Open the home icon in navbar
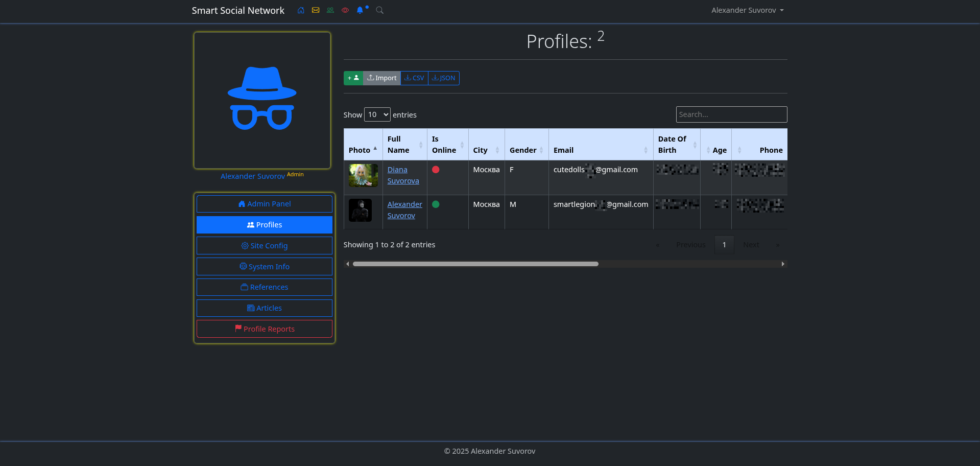Image resolution: width=980 pixels, height=466 pixels. [x=301, y=10]
